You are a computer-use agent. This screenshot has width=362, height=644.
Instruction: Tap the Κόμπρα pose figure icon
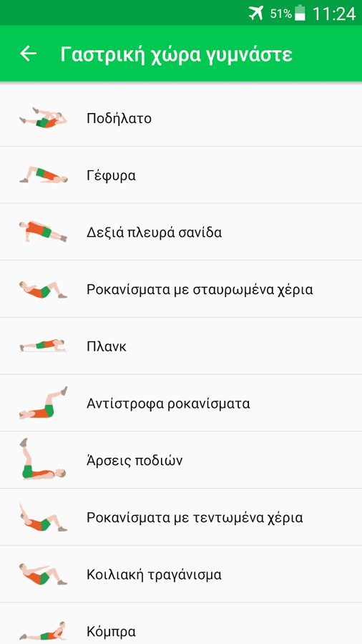pyautogui.click(x=43, y=631)
